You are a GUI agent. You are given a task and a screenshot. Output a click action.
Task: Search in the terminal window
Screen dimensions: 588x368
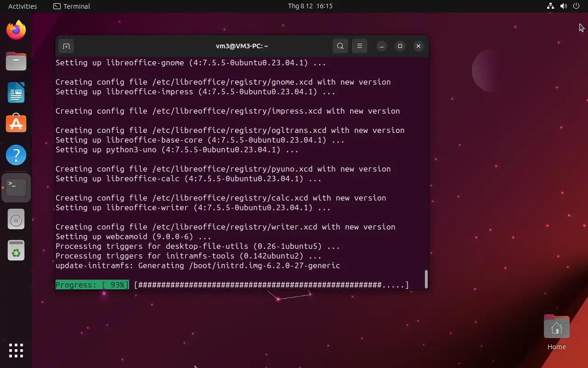(340, 46)
